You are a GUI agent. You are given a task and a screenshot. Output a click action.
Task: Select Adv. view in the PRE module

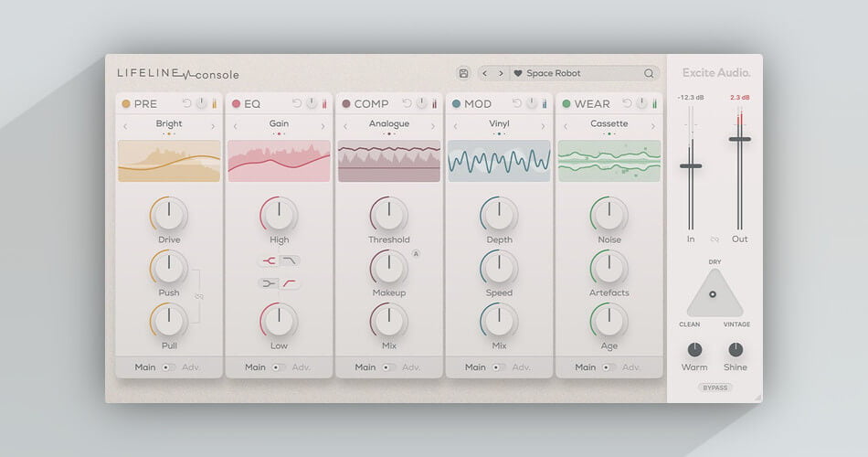(x=191, y=367)
